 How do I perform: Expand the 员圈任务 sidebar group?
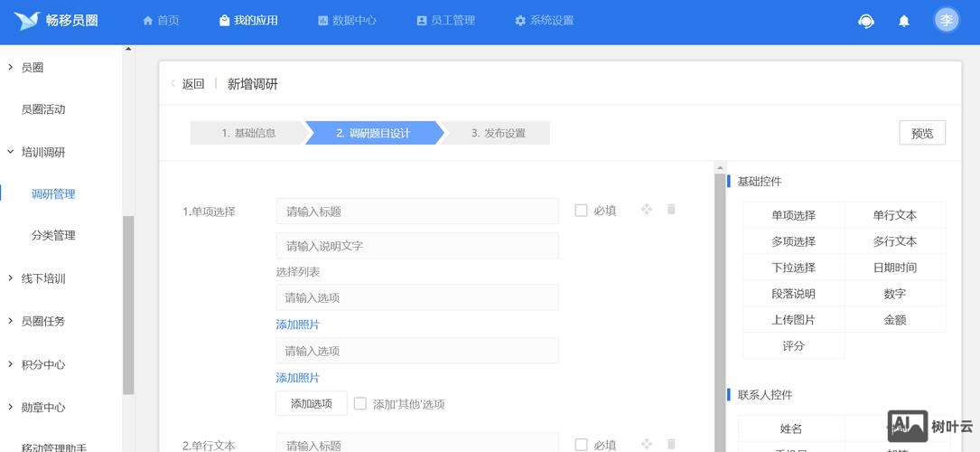[10, 321]
